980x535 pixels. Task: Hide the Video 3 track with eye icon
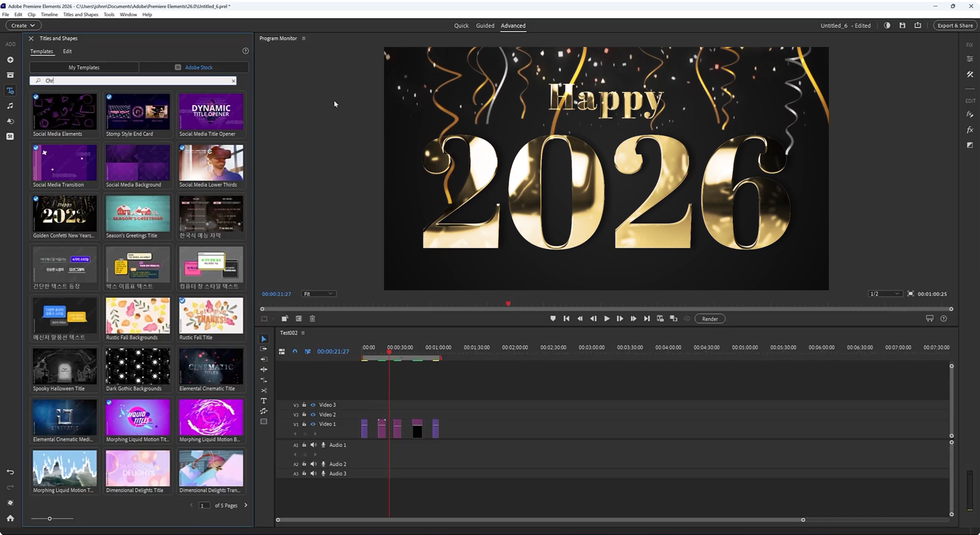313,405
